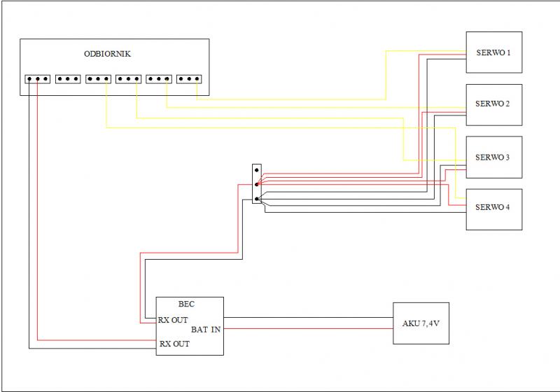Screen dimensions: 560x392
Task: Select the rightmost receiver pin connector
Action: click(189, 79)
